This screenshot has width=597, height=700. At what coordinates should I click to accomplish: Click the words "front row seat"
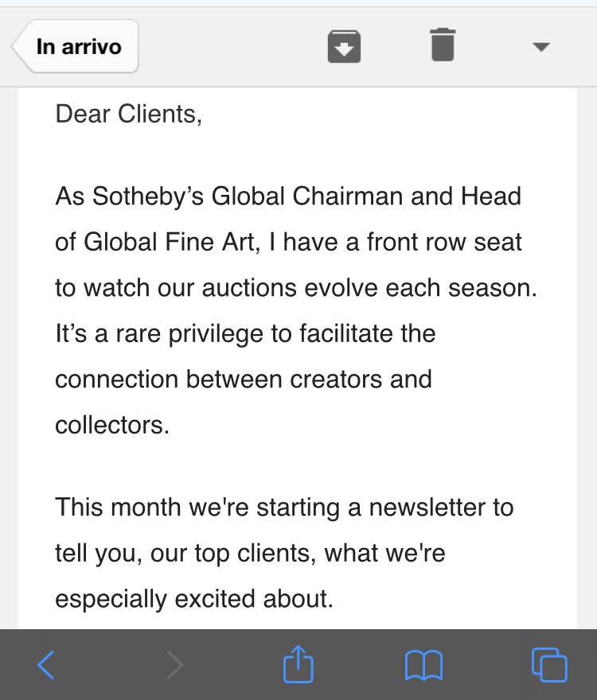[444, 242]
